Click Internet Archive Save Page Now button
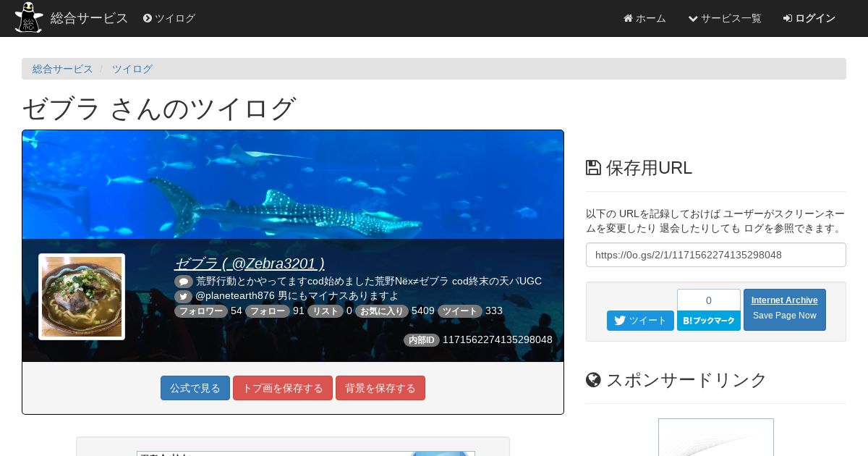868x456 pixels. click(x=785, y=310)
